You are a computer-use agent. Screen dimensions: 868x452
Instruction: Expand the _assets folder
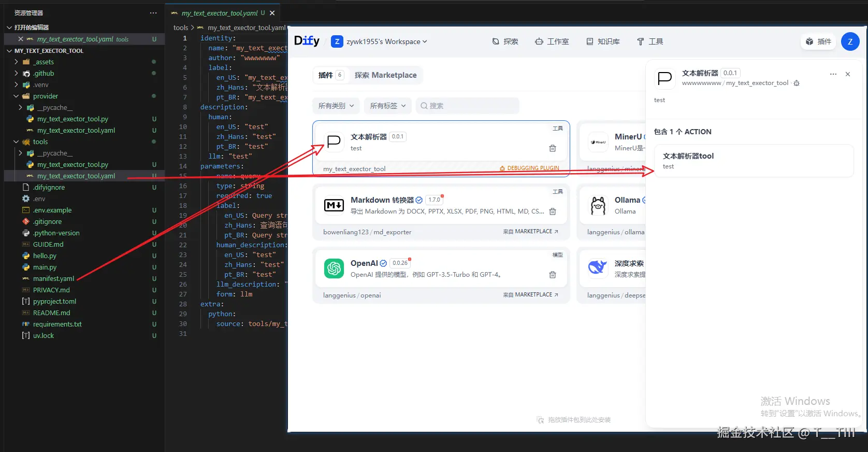click(16, 62)
